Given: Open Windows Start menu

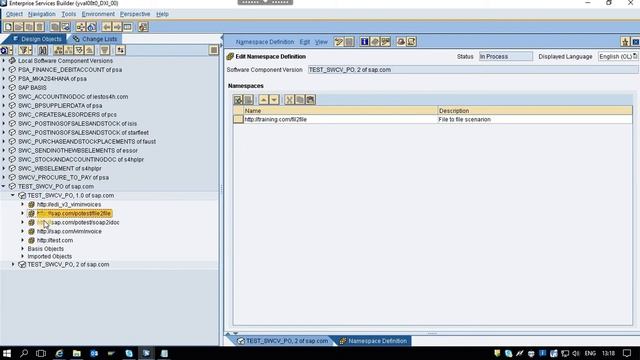Looking at the screenshot, I should pyautogui.click(x=7, y=353).
